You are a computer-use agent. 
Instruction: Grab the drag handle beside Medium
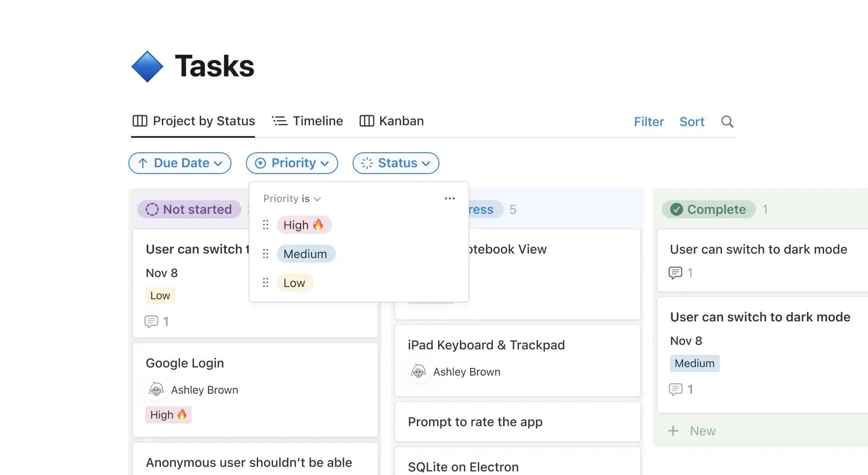[x=266, y=254]
